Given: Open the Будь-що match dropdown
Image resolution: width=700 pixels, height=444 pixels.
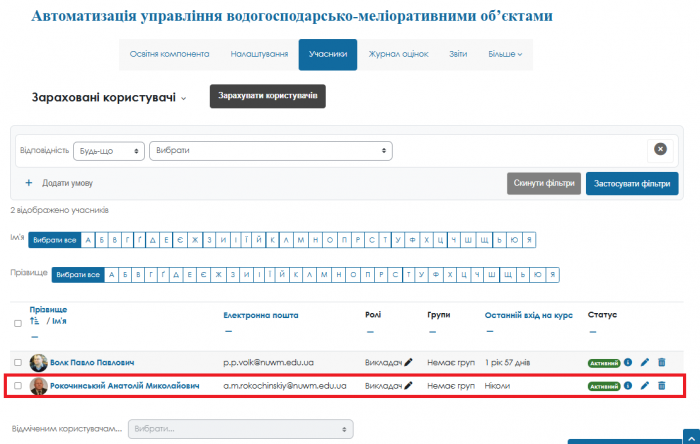Looking at the screenshot, I should [108, 151].
